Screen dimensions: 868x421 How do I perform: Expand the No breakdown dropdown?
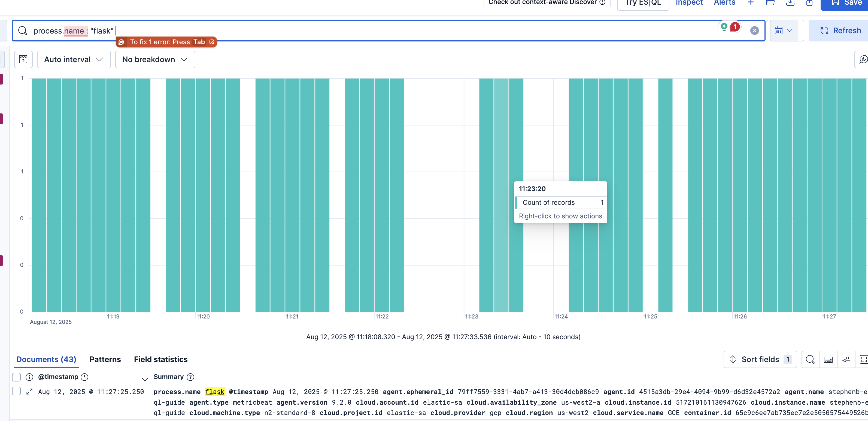[x=155, y=59]
